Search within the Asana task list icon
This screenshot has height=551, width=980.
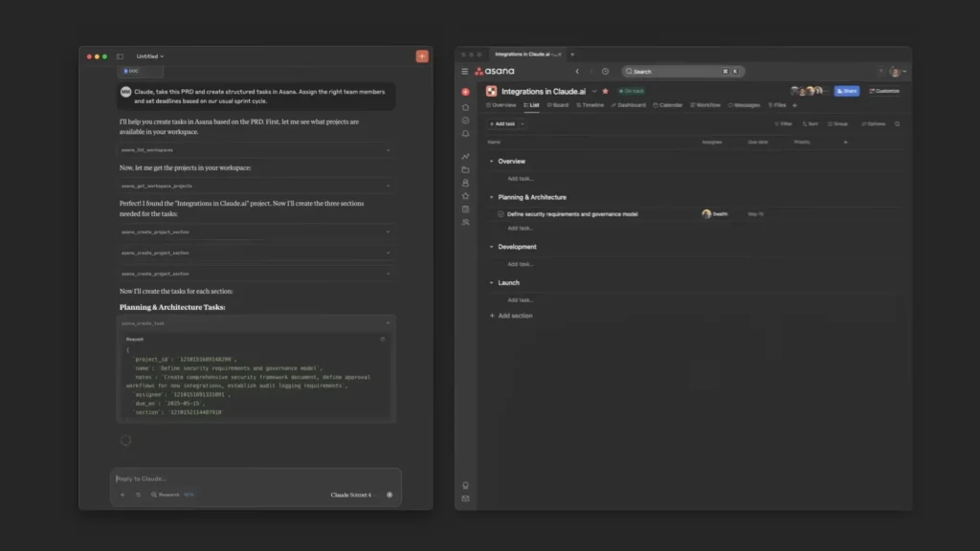(898, 123)
